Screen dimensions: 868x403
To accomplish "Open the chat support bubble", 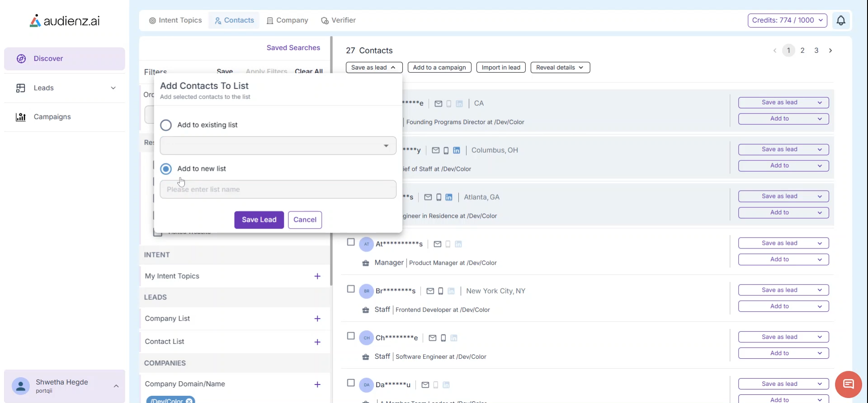I will pyautogui.click(x=849, y=384).
